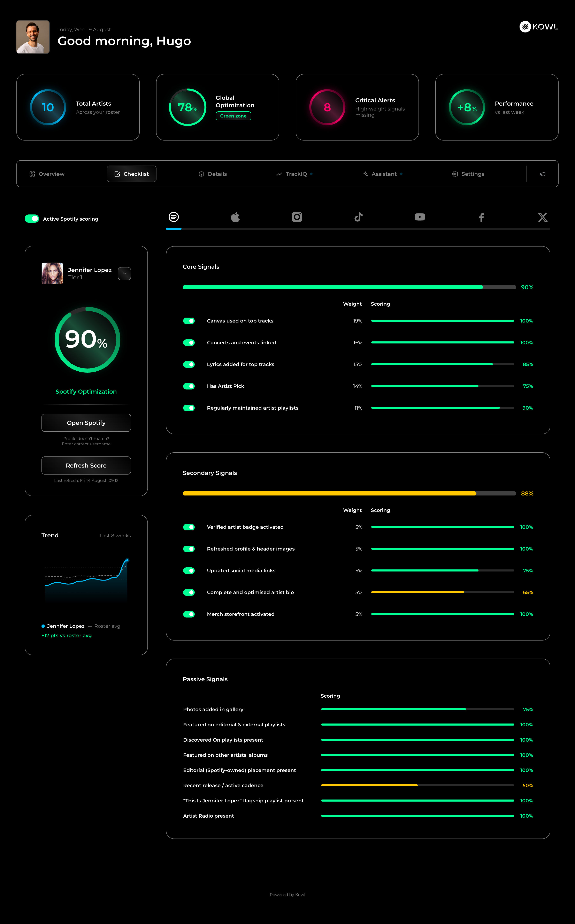
Task: Click "Discovered On playlists present" label
Action: [x=223, y=740]
